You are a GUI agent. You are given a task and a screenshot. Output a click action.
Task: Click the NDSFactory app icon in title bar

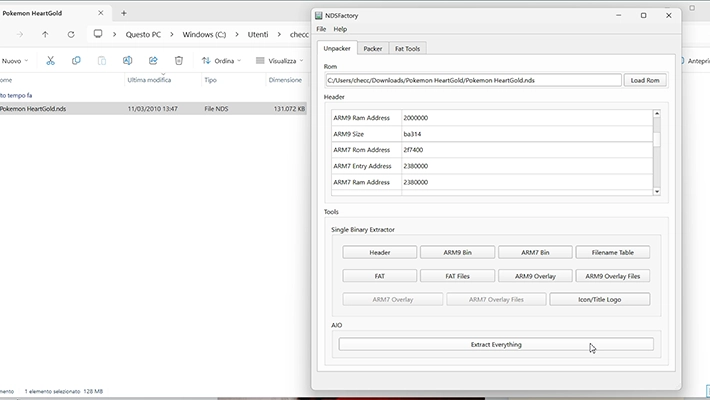(319, 15)
